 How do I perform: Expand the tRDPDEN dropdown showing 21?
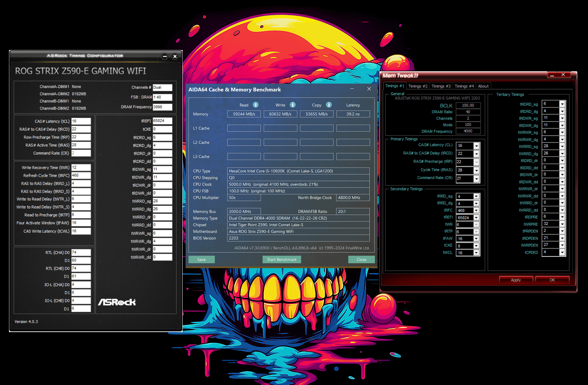[562, 238]
